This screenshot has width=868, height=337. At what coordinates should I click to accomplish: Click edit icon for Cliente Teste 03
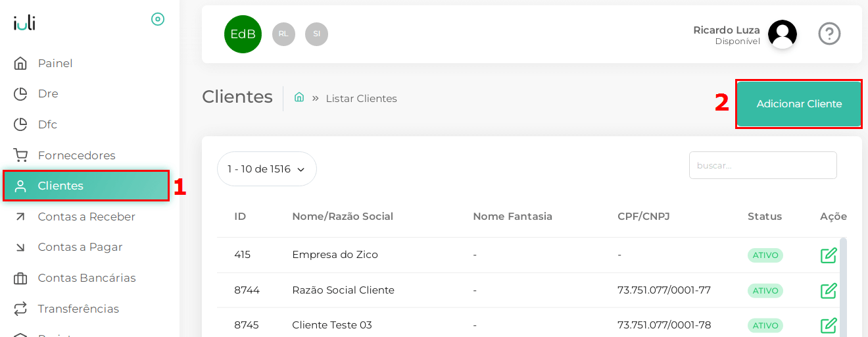829,325
